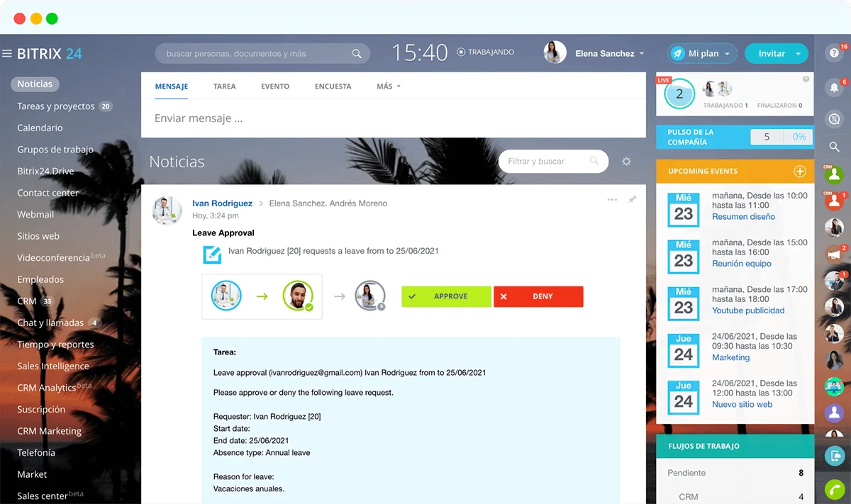Open the chat bubble icon in sidebar
This screenshot has width=851, height=504.
(x=834, y=118)
